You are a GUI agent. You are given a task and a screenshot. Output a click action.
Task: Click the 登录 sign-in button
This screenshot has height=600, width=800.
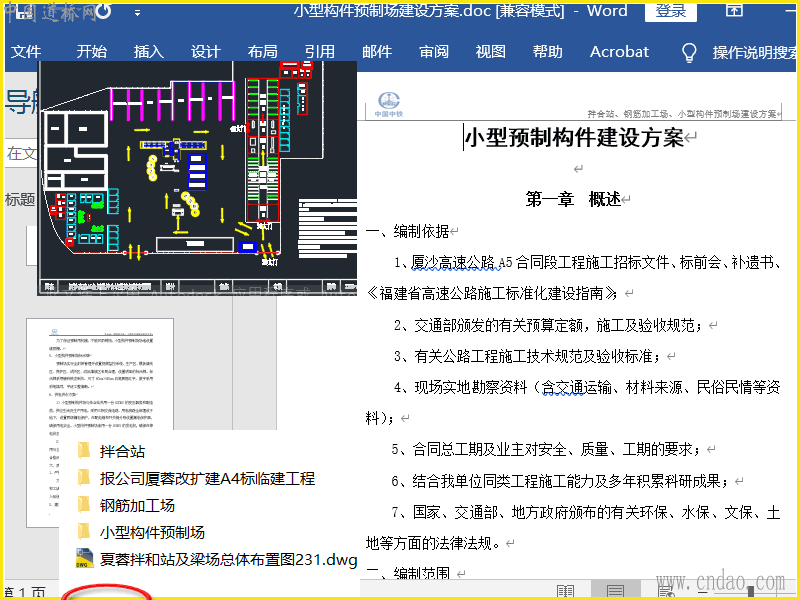click(670, 12)
